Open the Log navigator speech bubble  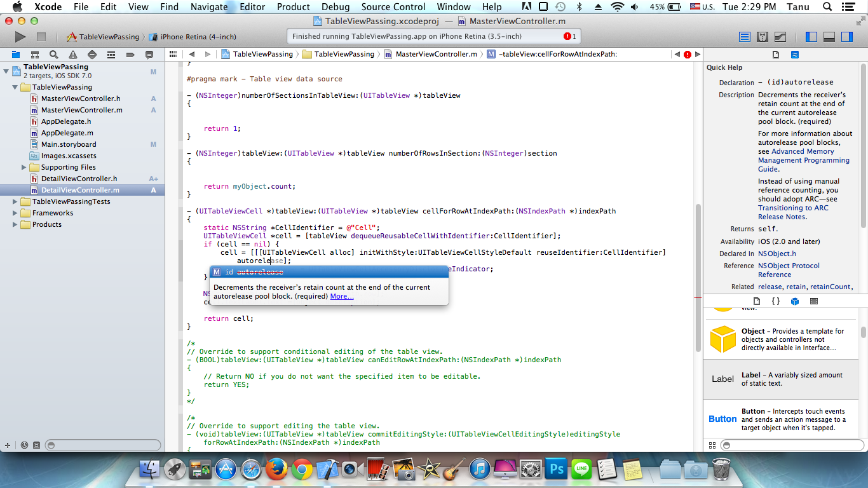point(149,55)
